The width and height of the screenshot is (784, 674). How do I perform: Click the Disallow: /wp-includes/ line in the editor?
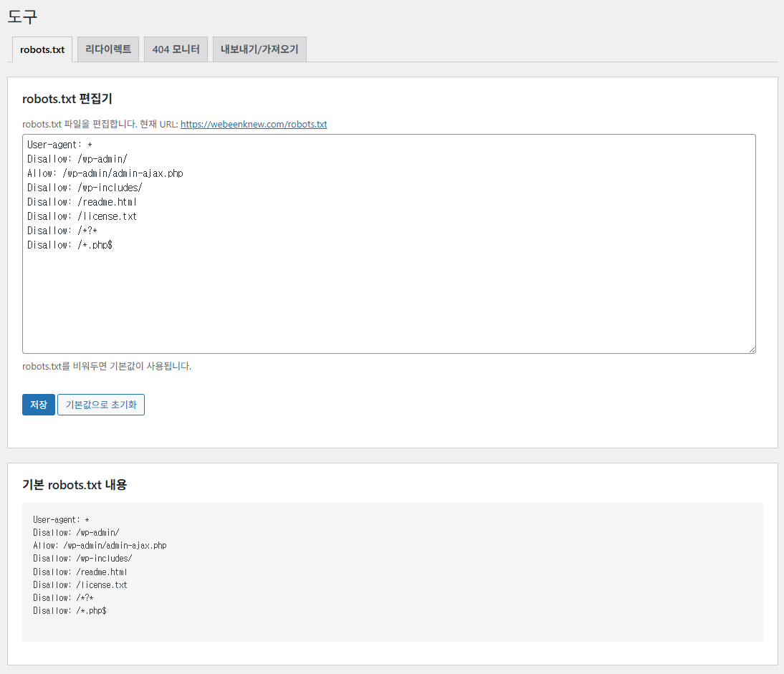tap(85, 188)
